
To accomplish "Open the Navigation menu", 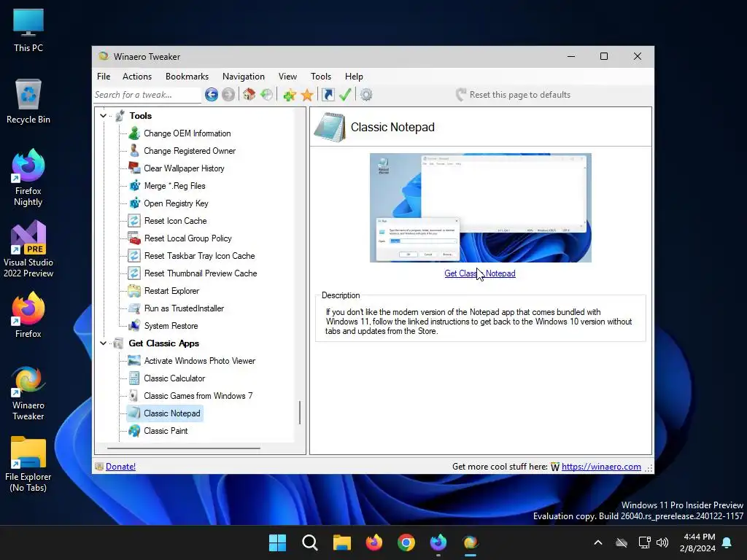I will tap(244, 76).
